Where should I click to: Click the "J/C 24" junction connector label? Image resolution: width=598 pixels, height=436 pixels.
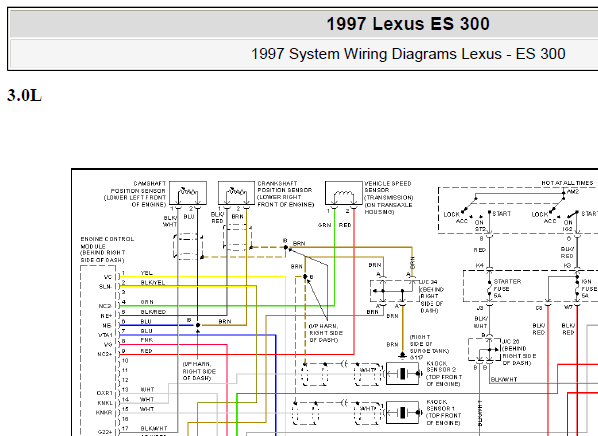coord(428,282)
